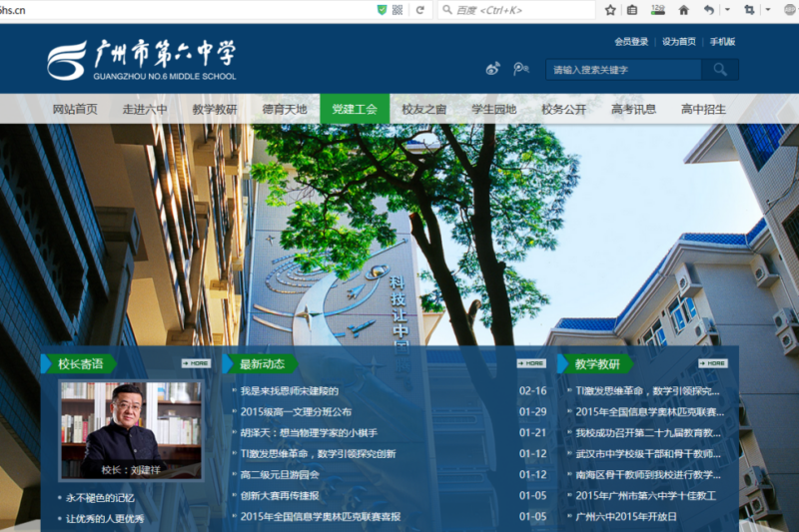Click the 02-16 date in news list
799x532 pixels.
click(532, 391)
